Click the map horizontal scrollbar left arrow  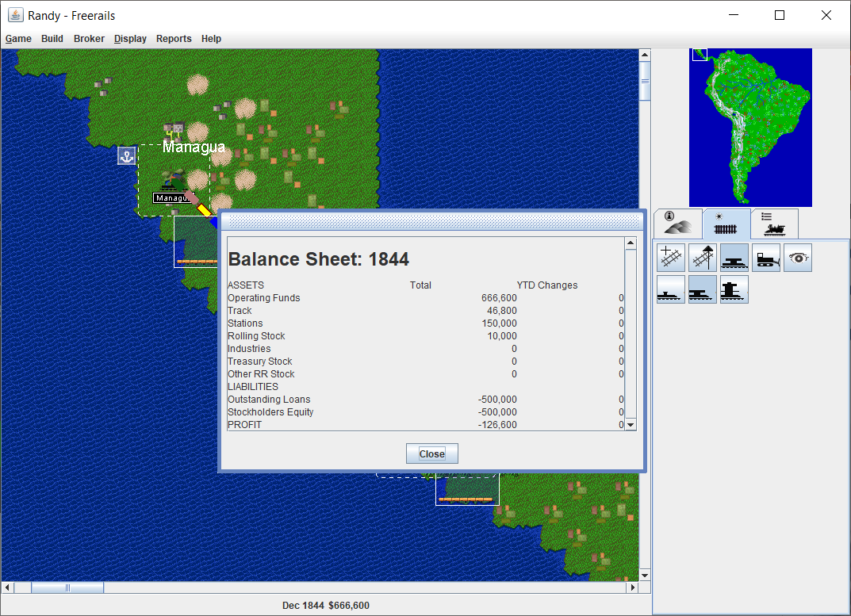pos(8,587)
